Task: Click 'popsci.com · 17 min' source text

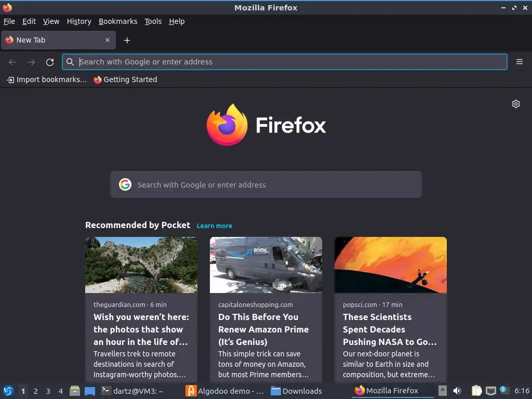Action: coord(373,304)
